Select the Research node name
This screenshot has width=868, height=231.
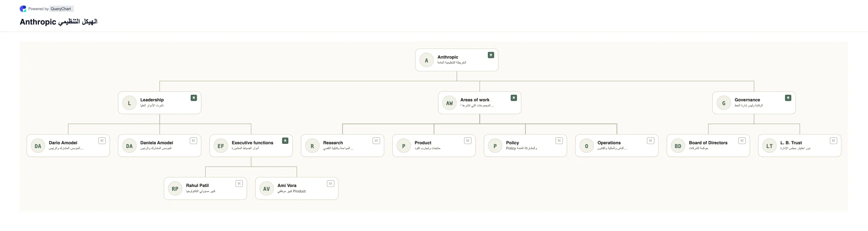[333, 143]
